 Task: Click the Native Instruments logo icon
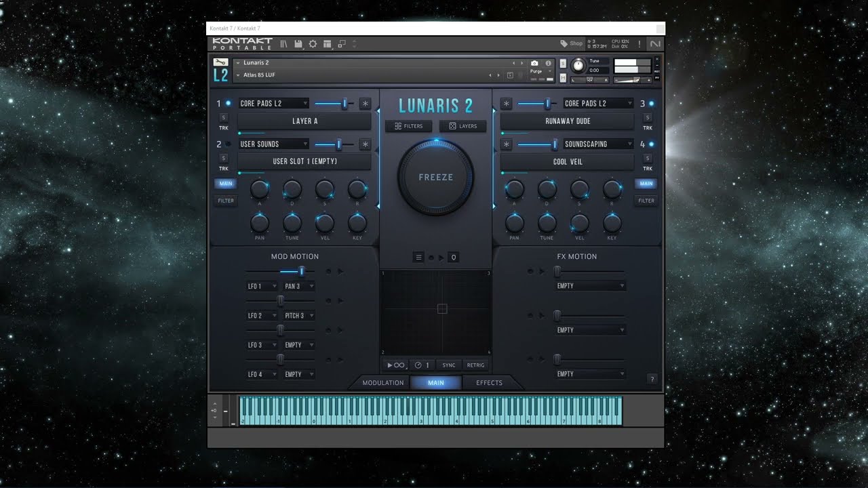pyautogui.click(x=654, y=44)
